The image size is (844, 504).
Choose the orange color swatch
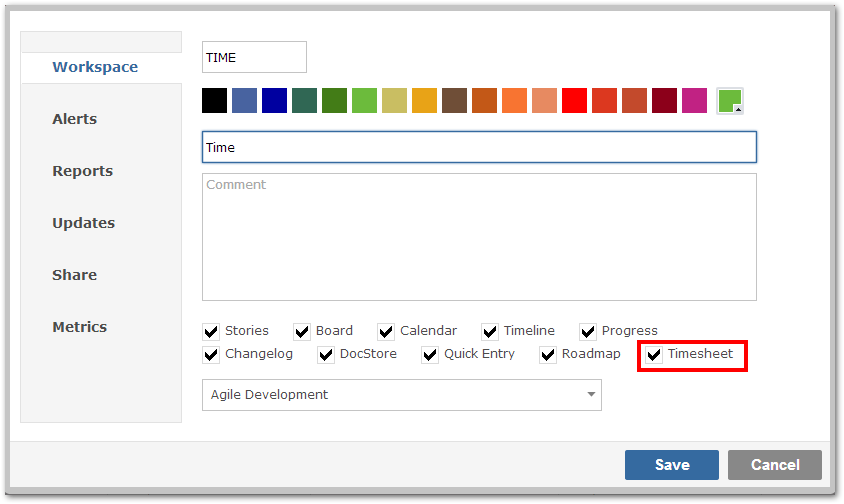(515, 101)
